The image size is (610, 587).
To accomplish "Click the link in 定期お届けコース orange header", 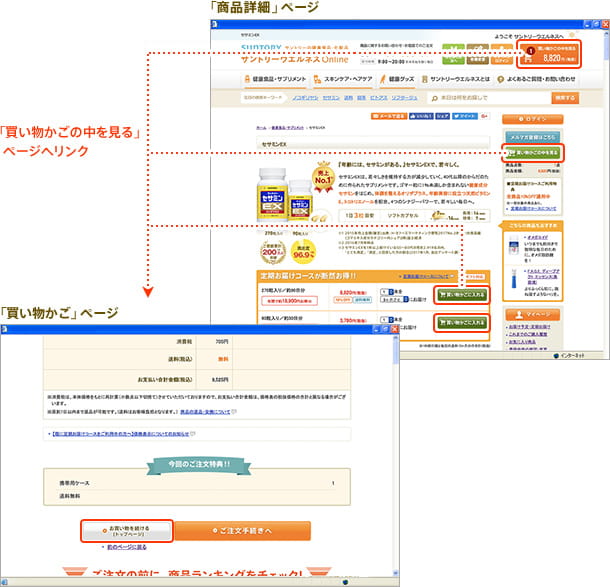I will 426,276.
